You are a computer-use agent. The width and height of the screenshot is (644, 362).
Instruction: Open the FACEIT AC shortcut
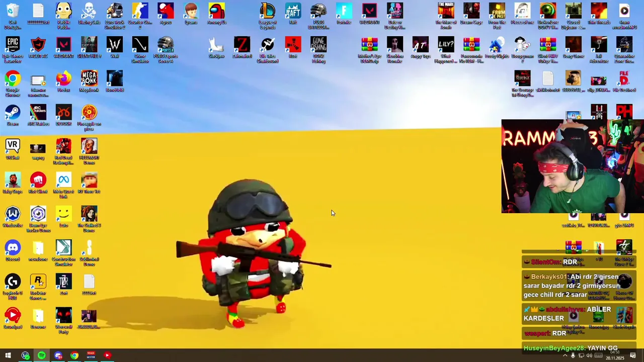point(38,48)
